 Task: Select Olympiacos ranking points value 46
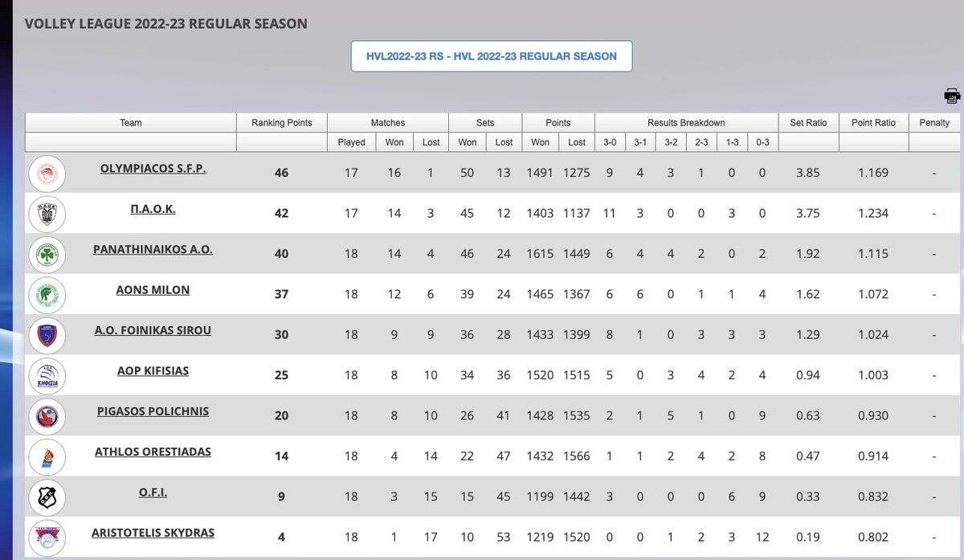281,174
